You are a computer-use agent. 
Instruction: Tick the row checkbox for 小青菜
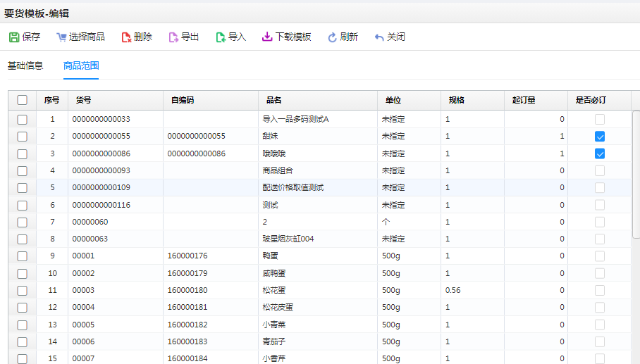click(23, 325)
